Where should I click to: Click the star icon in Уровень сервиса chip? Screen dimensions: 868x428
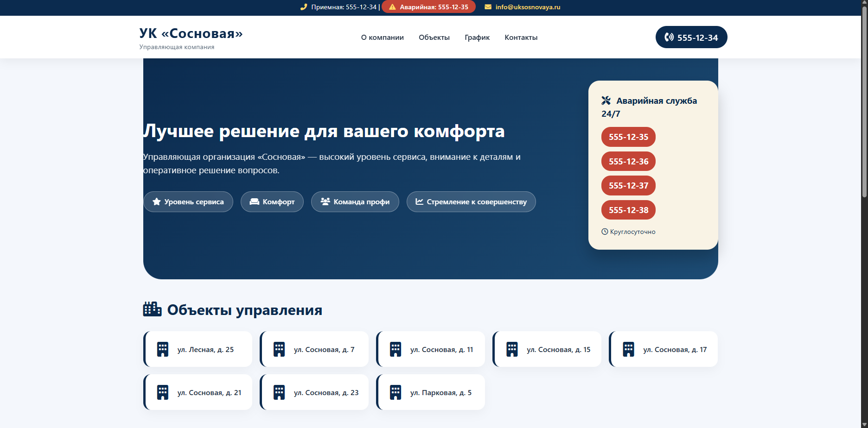[157, 201]
